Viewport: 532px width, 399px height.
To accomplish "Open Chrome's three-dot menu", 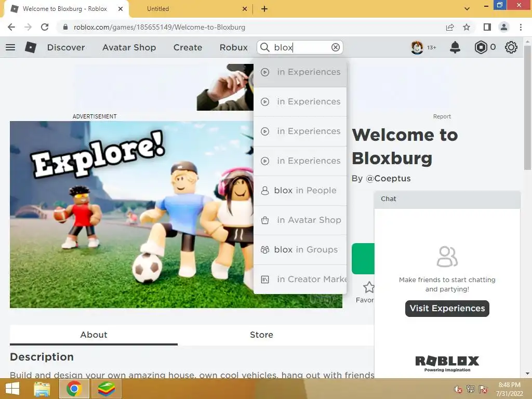I will (521, 27).
